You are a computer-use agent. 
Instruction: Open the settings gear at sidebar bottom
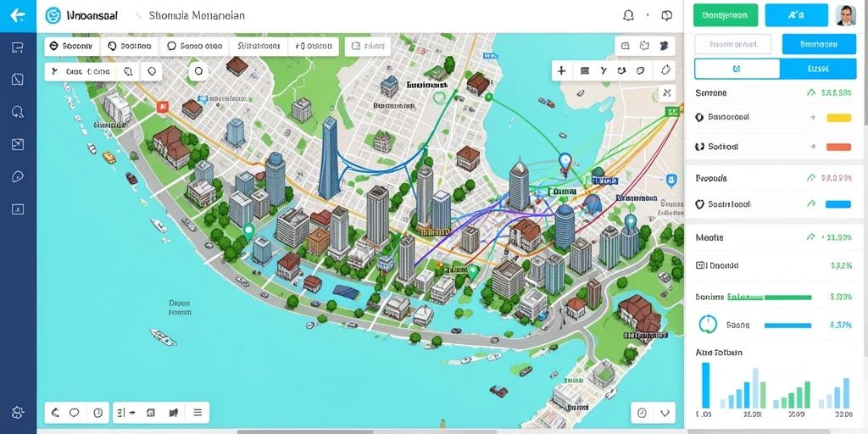(x=18, y=413)
